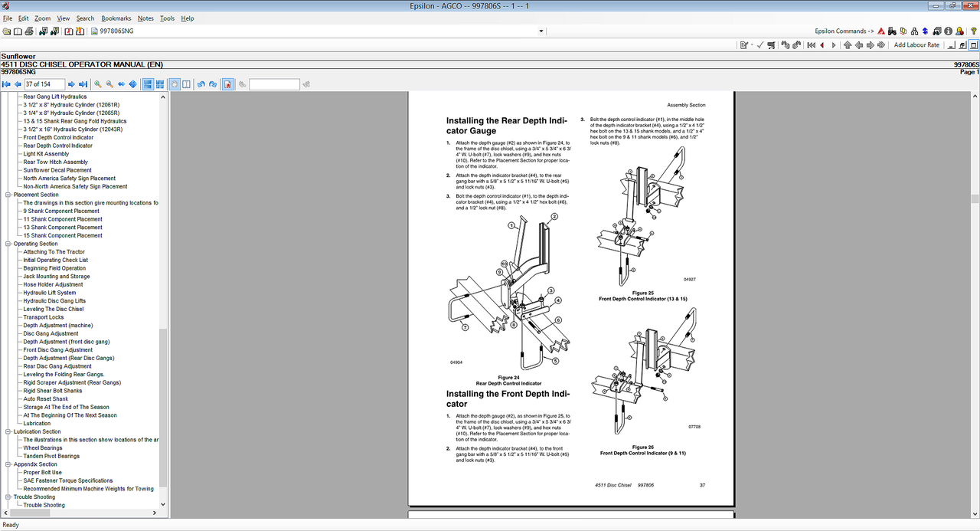Open Light Kit Assembly bookmark
The width and height of the screenshot is (980, 531).
pos(46,154)
